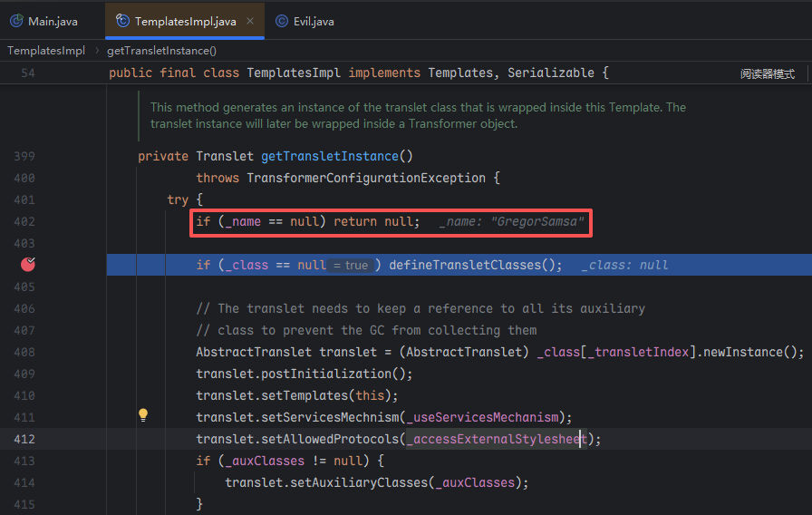This screenshot has height=515, width=812.
Task: Click line number 412 in the gutter
Action: click(24, 439)
